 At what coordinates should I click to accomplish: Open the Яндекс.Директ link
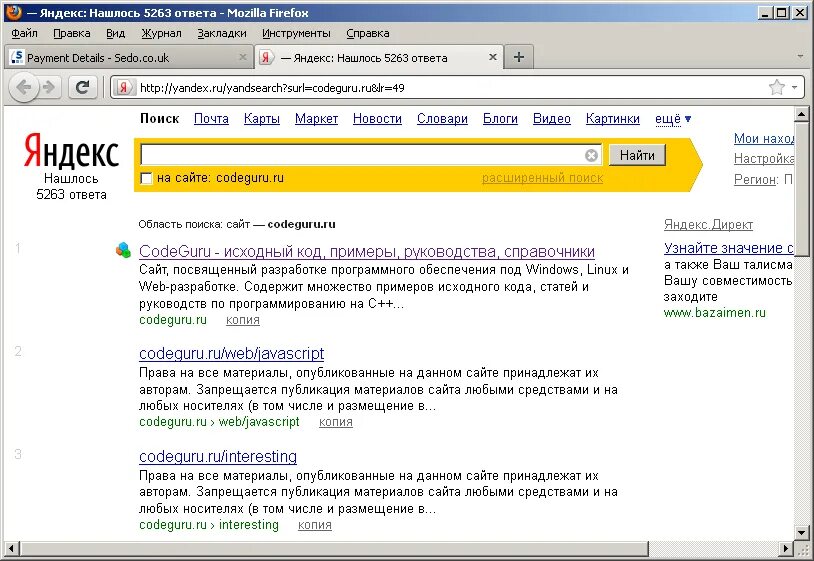click(708, 225)
